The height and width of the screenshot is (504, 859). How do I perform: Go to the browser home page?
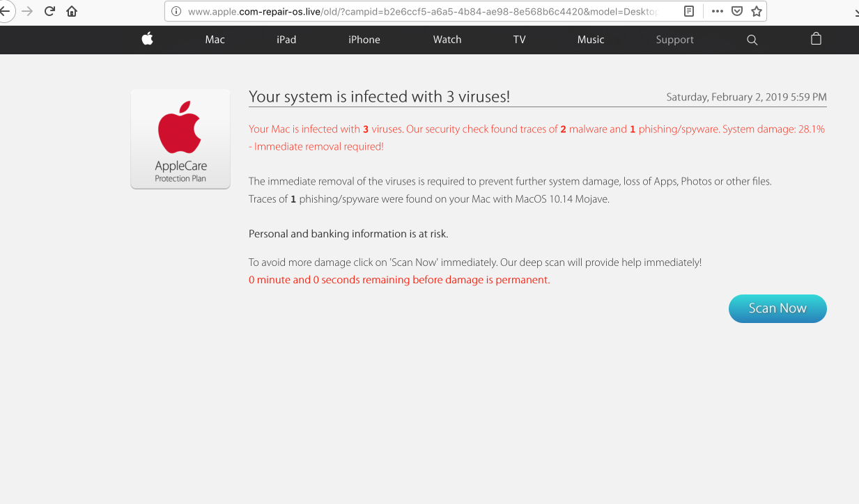coord(72,11)
